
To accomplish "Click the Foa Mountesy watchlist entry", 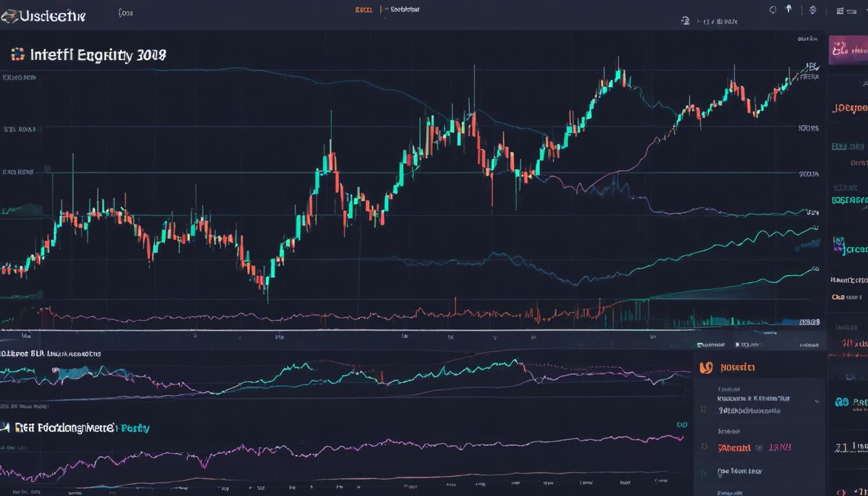I will click(x=740, y=471).
